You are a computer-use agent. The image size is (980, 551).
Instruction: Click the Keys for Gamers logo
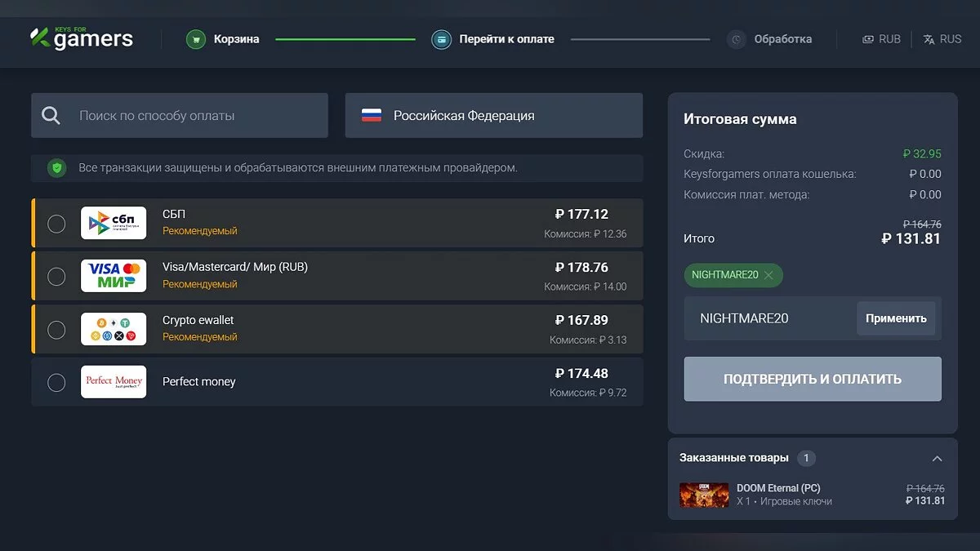point(81,38)
